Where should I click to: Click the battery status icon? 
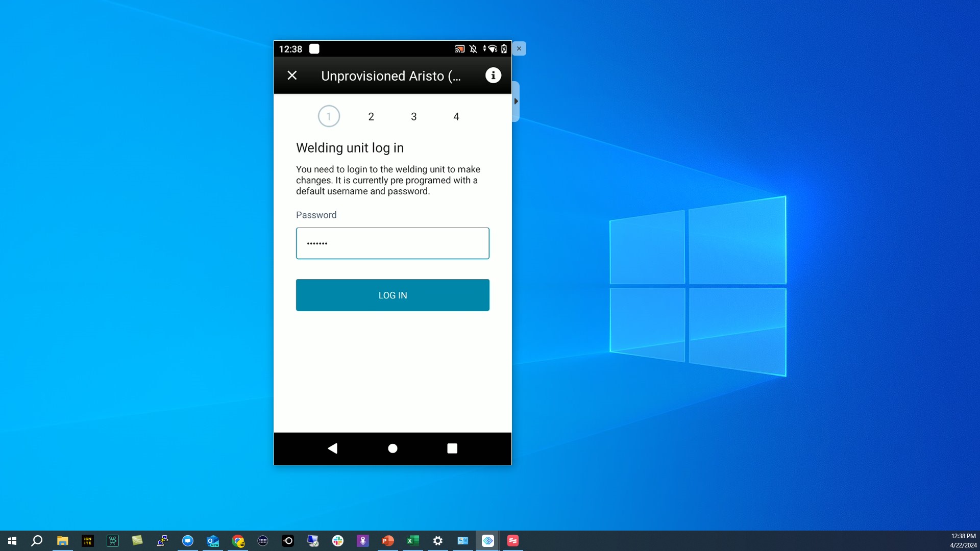click(504, 49)
